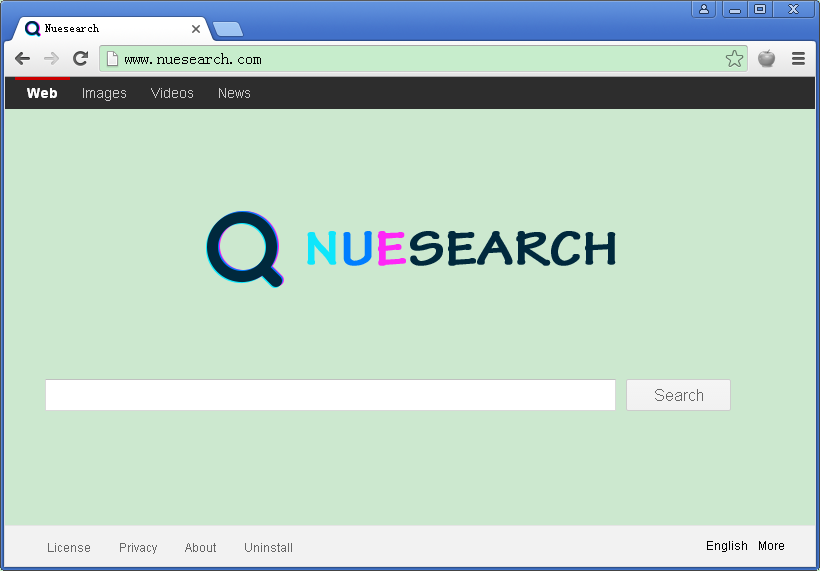
Task: Open a new tab with the tab button
Action: (228, 29)
